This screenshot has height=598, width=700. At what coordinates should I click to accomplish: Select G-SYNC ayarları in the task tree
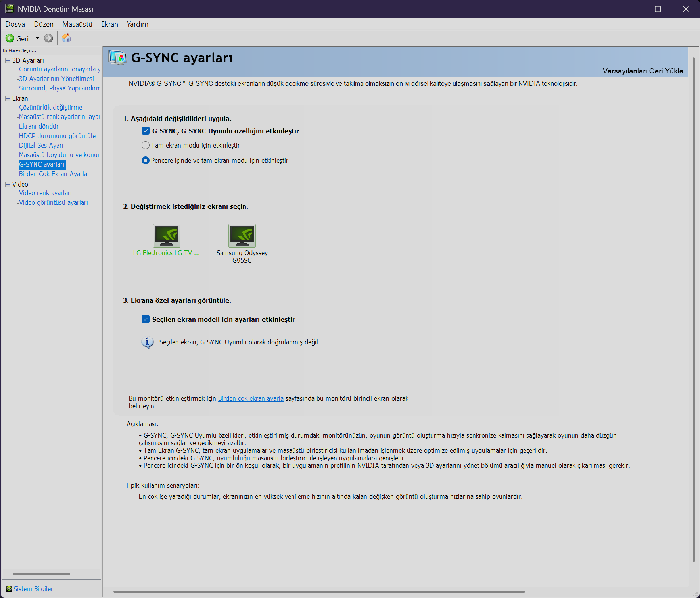(x=42, y=164)
